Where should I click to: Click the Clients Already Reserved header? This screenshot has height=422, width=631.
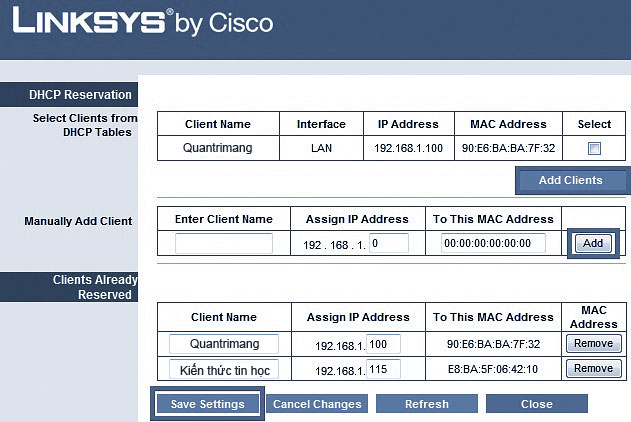point(68,287)
